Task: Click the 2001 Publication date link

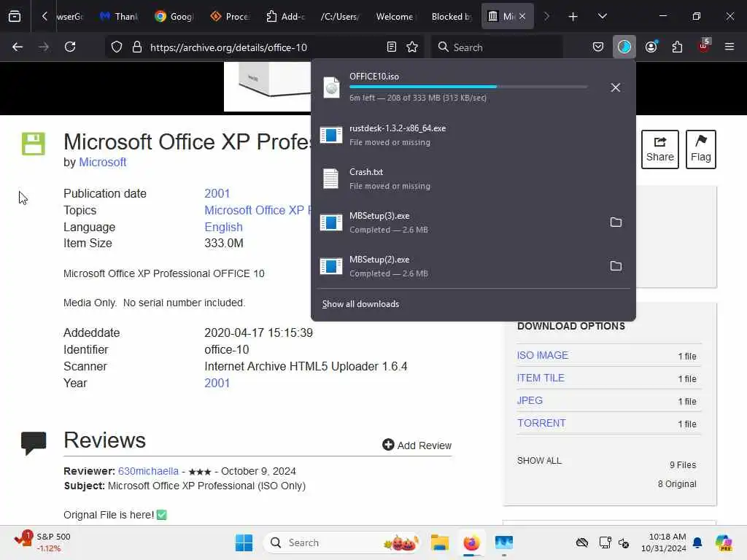Action: [x=217, y=194]
